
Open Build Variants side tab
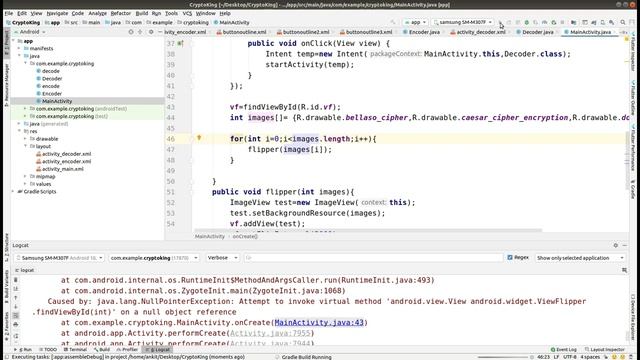(x=7, y=286)
